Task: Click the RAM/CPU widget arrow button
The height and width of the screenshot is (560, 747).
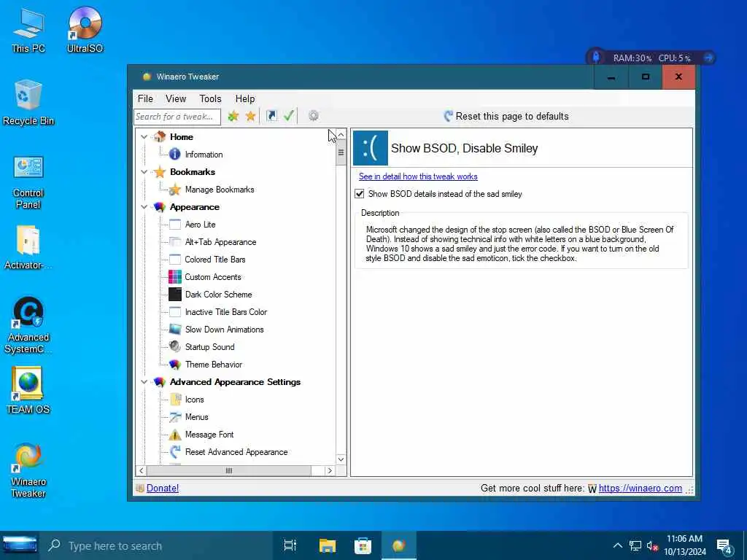Action: click(x=708, y=58)
